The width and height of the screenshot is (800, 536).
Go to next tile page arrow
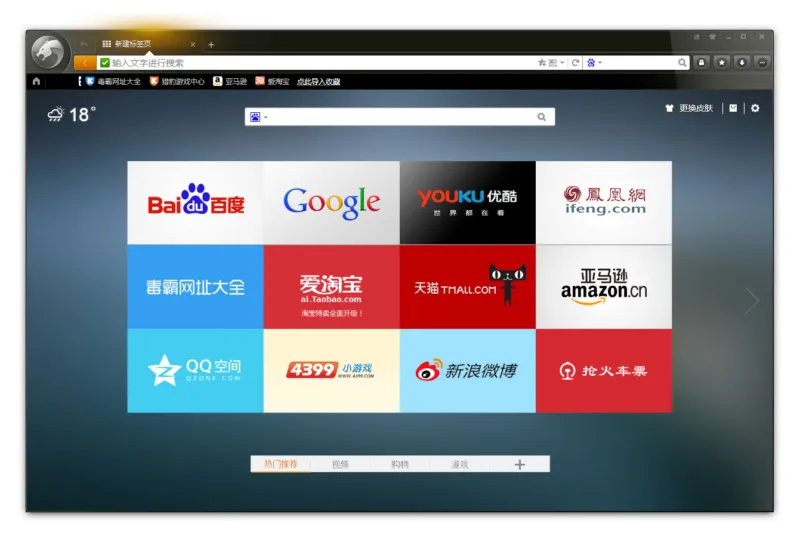(x=752, y=301)
